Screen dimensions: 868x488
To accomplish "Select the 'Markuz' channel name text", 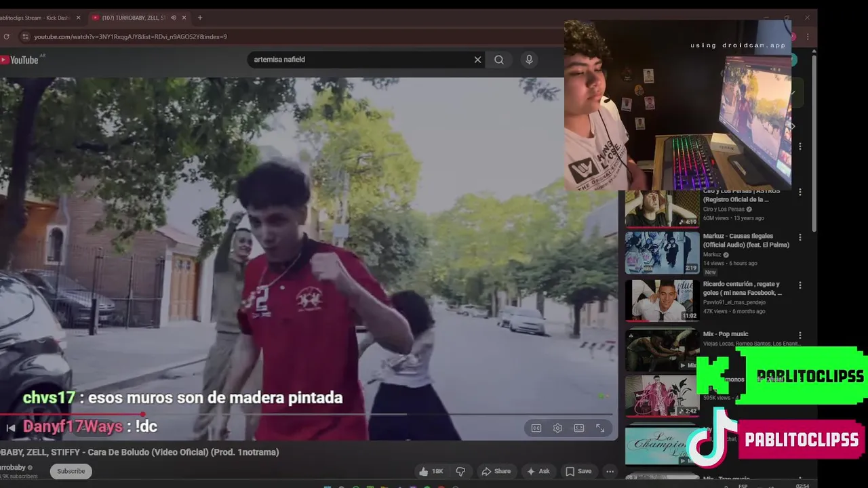I will coord(713,255).
